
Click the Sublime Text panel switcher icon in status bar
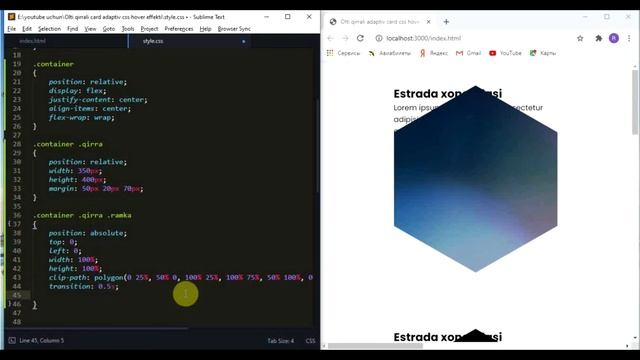pos(12,340)
